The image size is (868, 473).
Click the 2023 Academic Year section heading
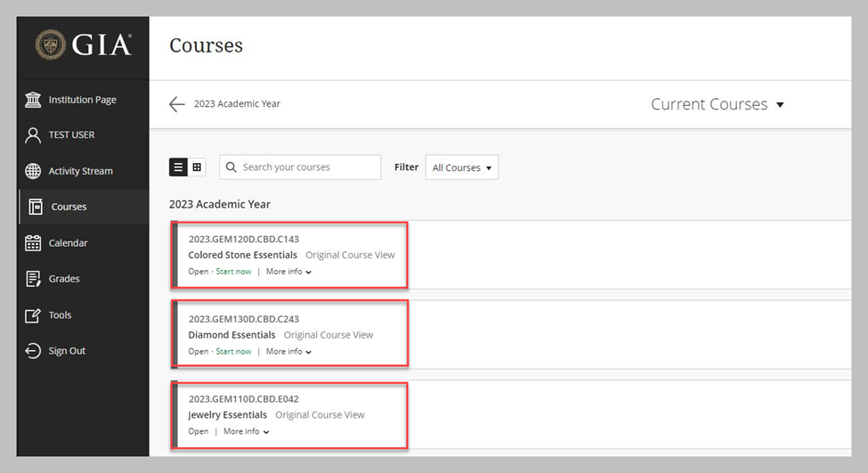220,204
